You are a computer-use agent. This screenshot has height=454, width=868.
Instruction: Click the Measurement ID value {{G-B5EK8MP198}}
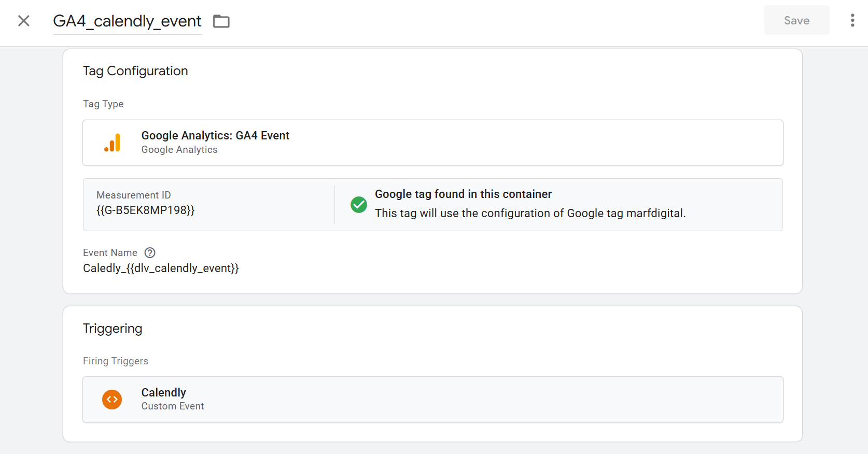pos(145,210)
